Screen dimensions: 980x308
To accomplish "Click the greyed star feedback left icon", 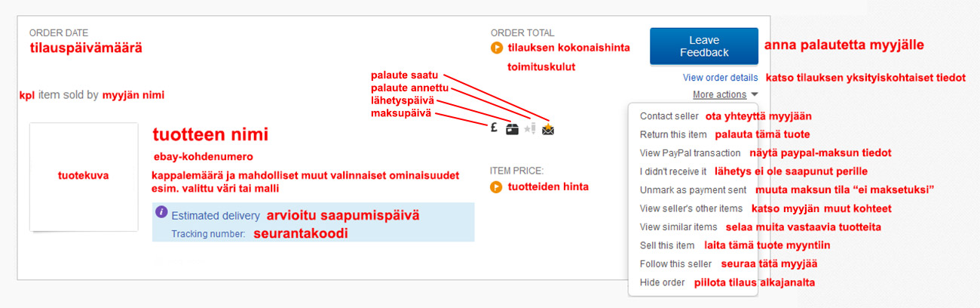I will click(x=530, y=129).
